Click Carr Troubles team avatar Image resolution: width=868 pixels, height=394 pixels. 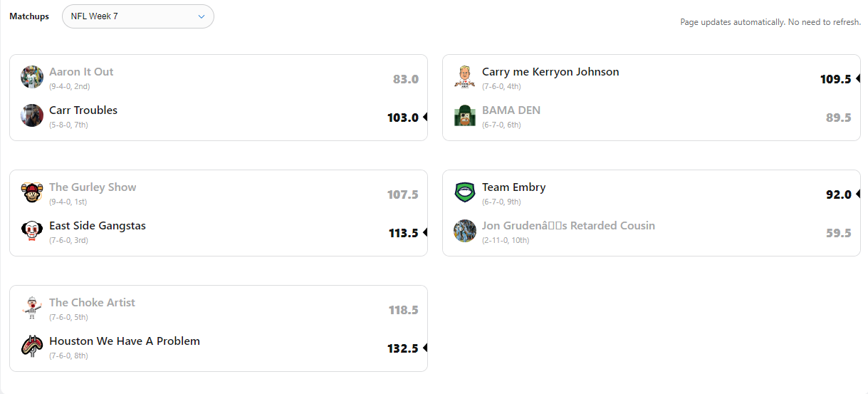pos(32,115)
